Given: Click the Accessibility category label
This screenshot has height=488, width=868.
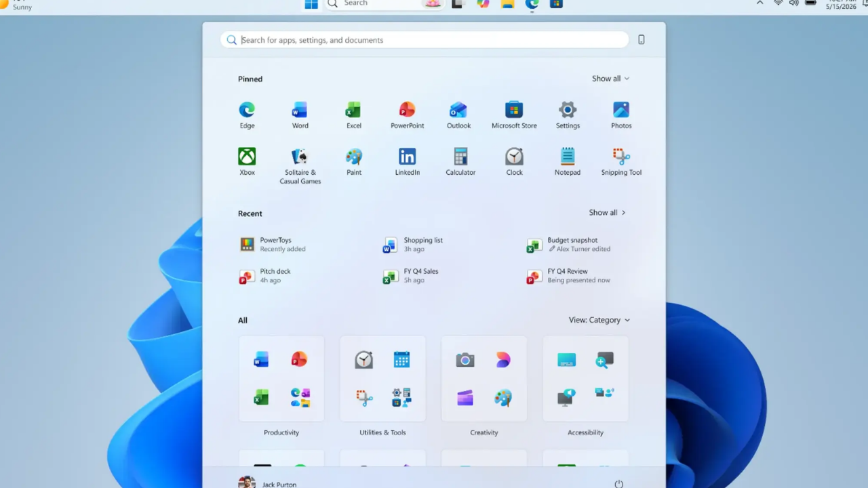Looking at the screenshot, I should (585, 432).
